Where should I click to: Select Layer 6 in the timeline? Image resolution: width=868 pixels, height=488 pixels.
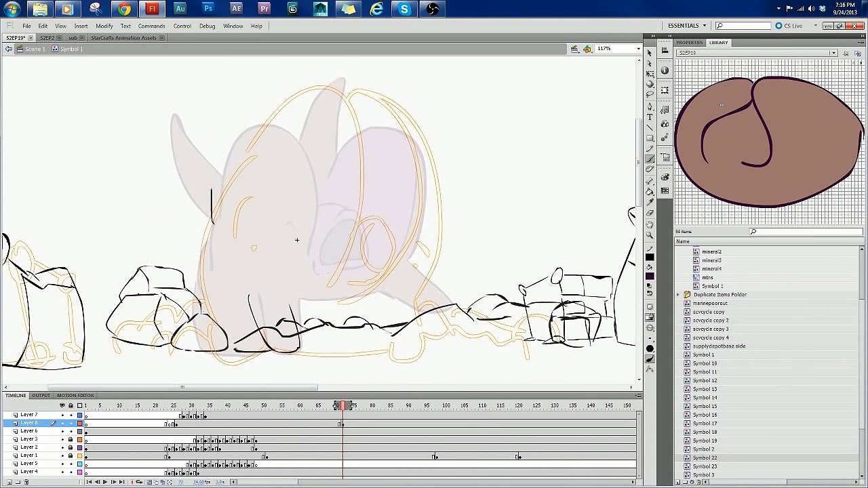point(28,431)
